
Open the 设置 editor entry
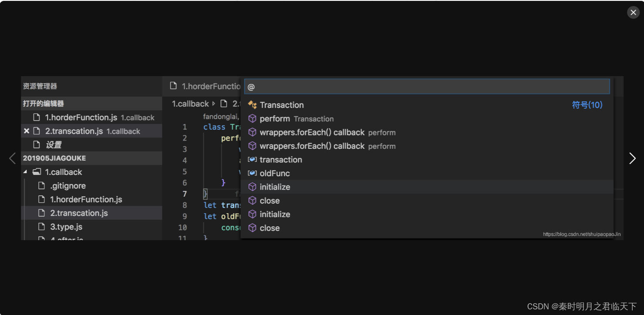pos(92,145)
